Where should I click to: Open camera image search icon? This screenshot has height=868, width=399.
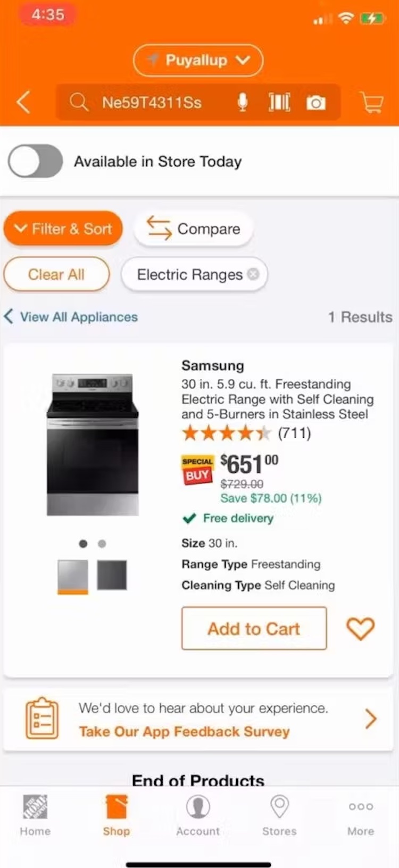[x=316, y=103]
